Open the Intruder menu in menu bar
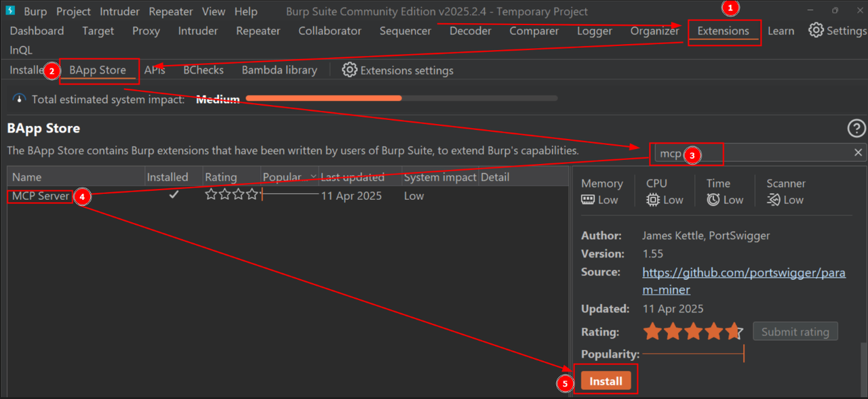868x399 pixels. coord(119,12)
